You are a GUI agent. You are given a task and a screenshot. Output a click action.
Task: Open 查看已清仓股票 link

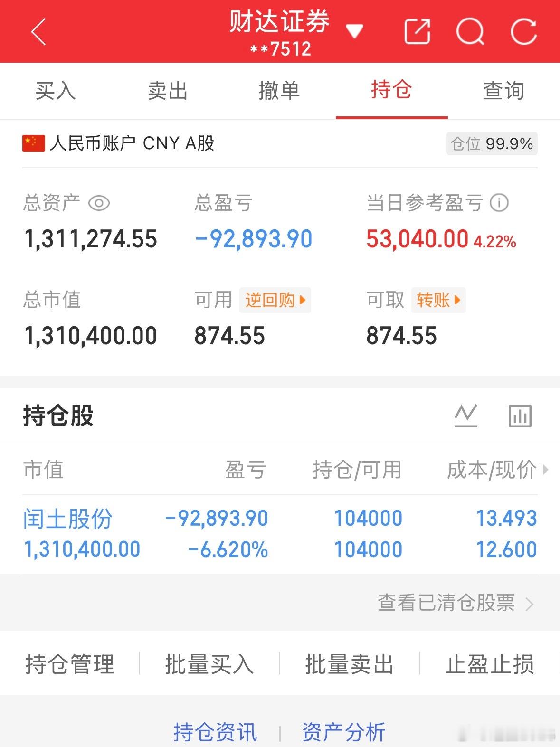(x=456, y=603)
